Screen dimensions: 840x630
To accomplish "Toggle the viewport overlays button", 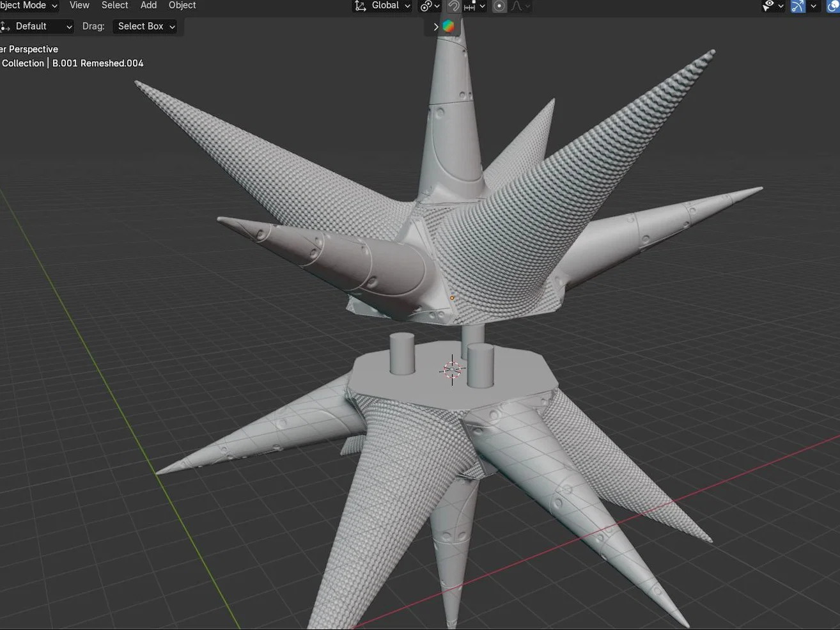I will (833, 6).
